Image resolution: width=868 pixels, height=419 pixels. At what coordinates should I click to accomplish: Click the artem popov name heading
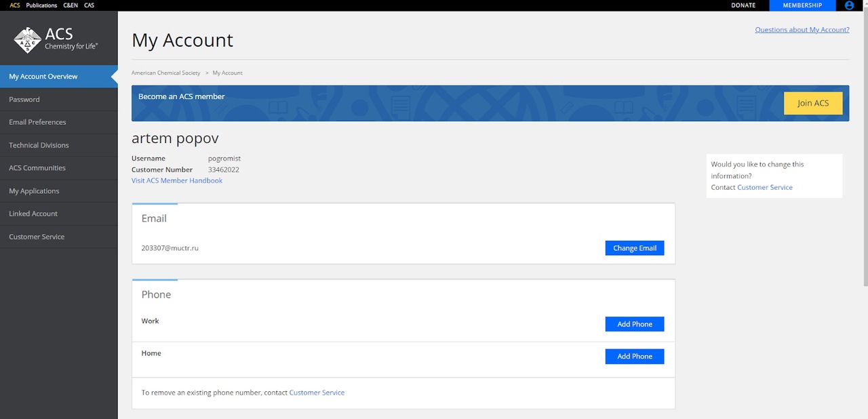[x=175, y=138]
